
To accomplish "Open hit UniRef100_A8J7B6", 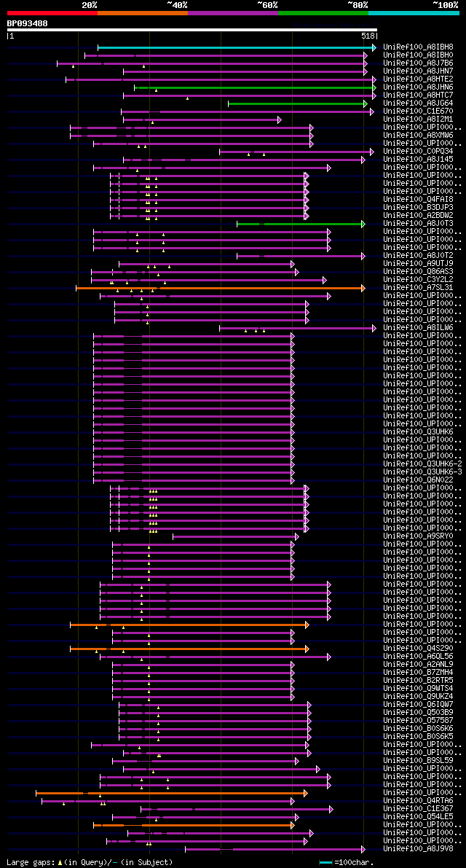I will tap(418, 63).
